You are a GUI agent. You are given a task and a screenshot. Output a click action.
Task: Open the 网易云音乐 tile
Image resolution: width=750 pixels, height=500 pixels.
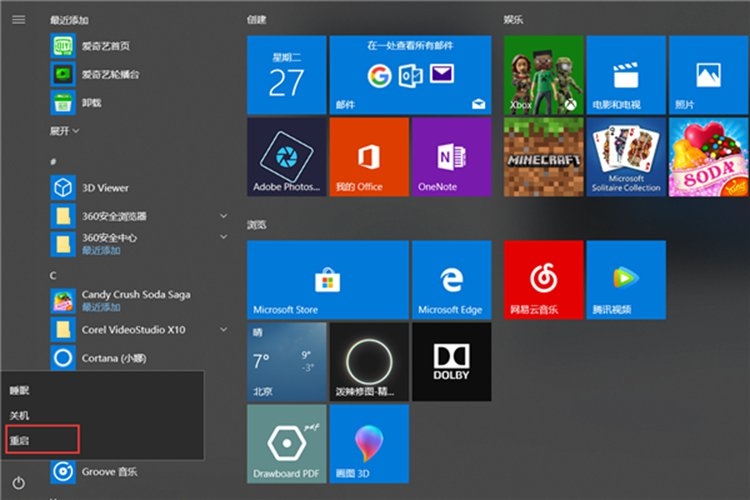coord(543,280)
